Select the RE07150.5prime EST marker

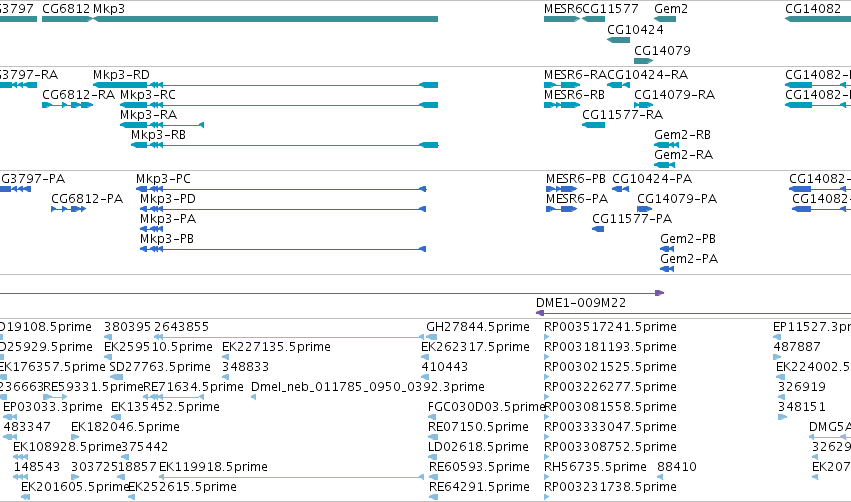pos(433,437)
